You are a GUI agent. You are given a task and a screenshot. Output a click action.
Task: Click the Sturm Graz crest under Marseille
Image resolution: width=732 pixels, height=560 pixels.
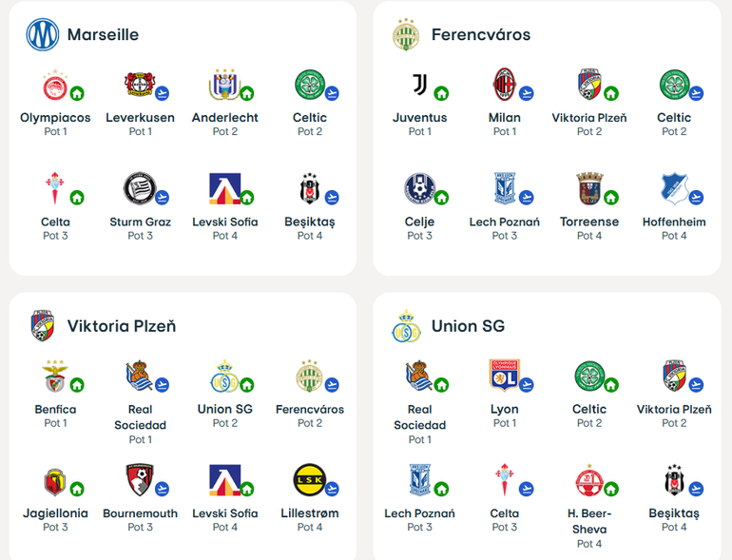[x=140, y=188]
